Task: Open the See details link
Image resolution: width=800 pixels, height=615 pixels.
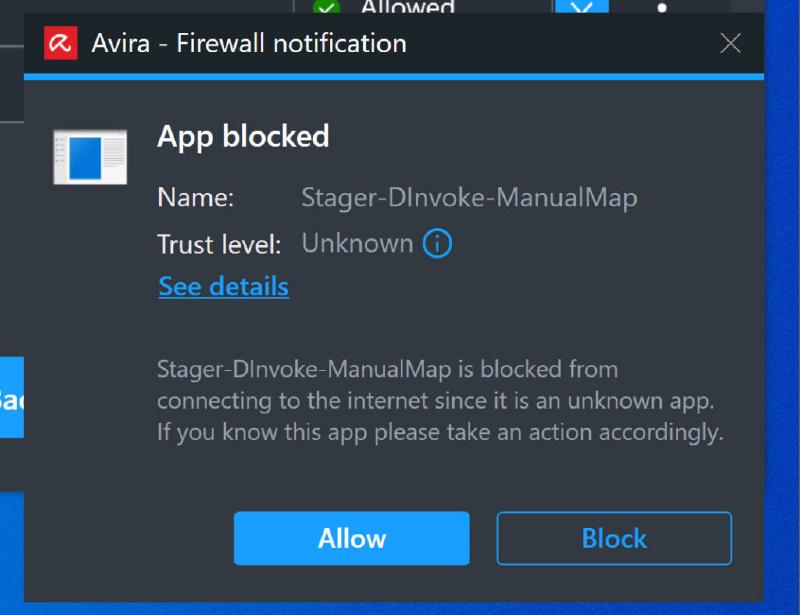Action: click(x=223, y=286)
